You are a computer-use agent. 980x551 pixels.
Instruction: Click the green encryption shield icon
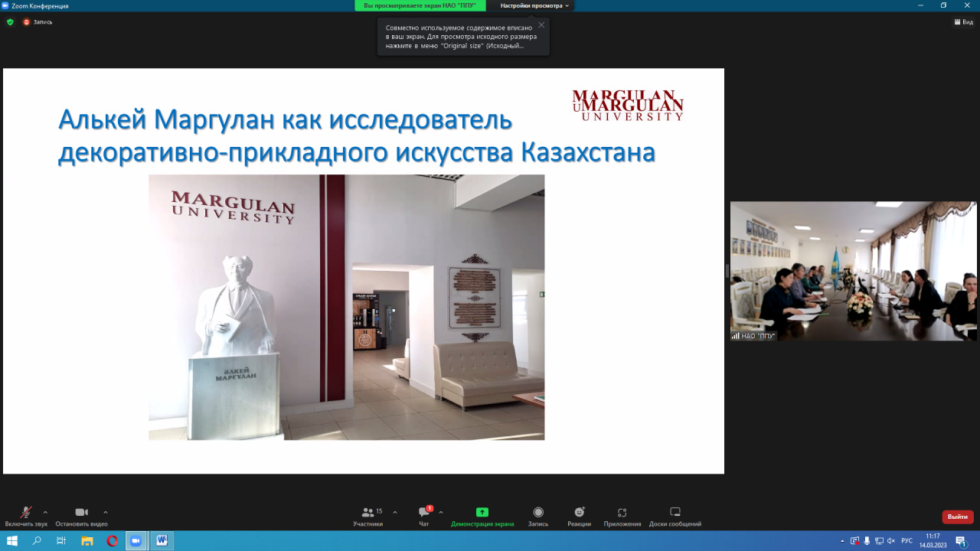(10, 22)
